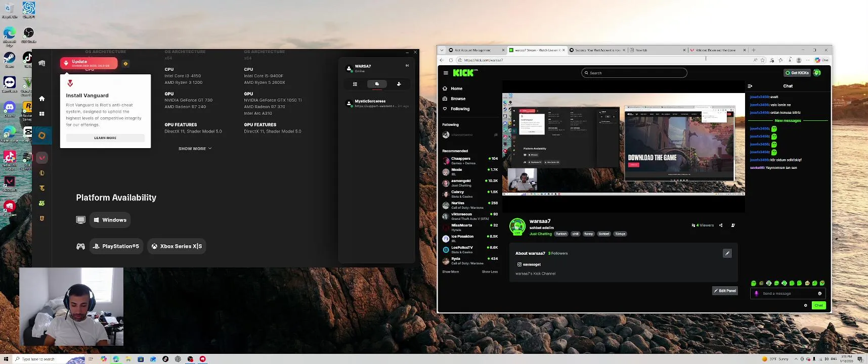The height and width of the screenshot is (364, 868).
Task: Click notification center icon in taskbar
Action: click(860, 359)
